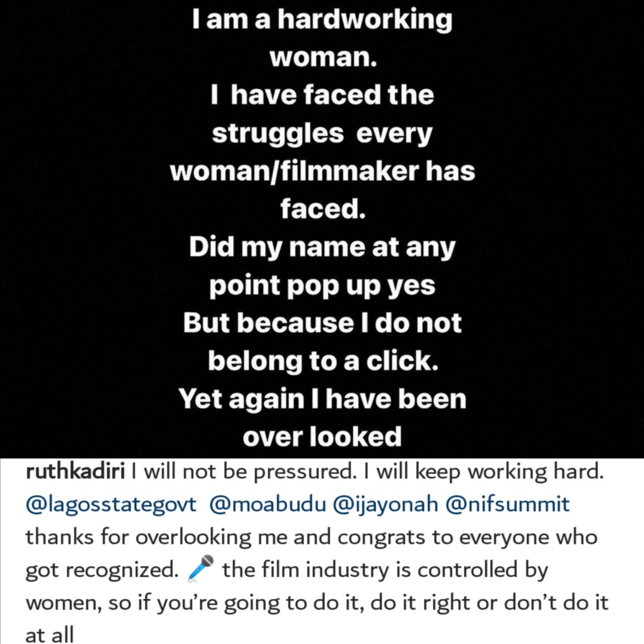Click the "Did my name at any" line
644x644 pixels.
322,247
